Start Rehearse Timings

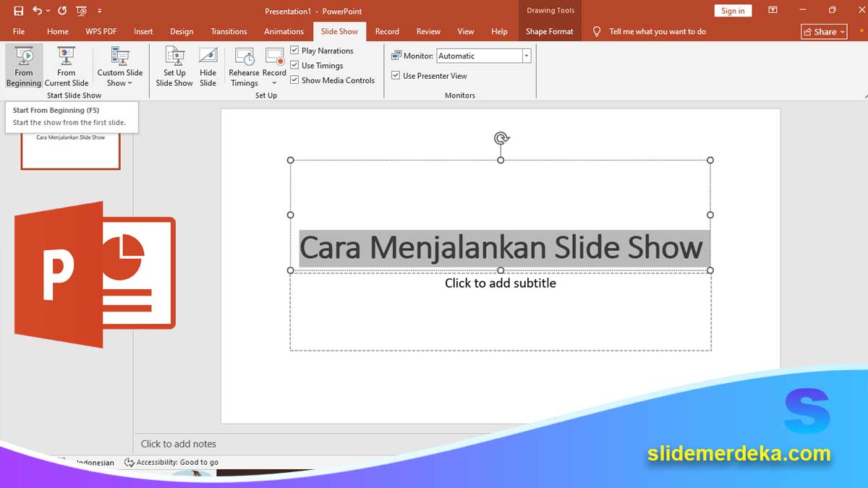point(244,67)
